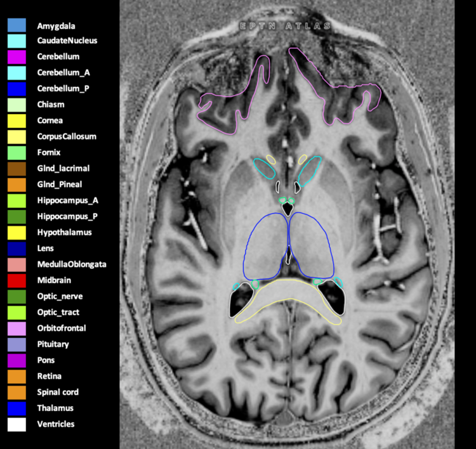Image resolution: width=476 pixels, height=449 pixels.
Task: Click the "CaudateNucleus" legend label
Action: pos(67,41)
